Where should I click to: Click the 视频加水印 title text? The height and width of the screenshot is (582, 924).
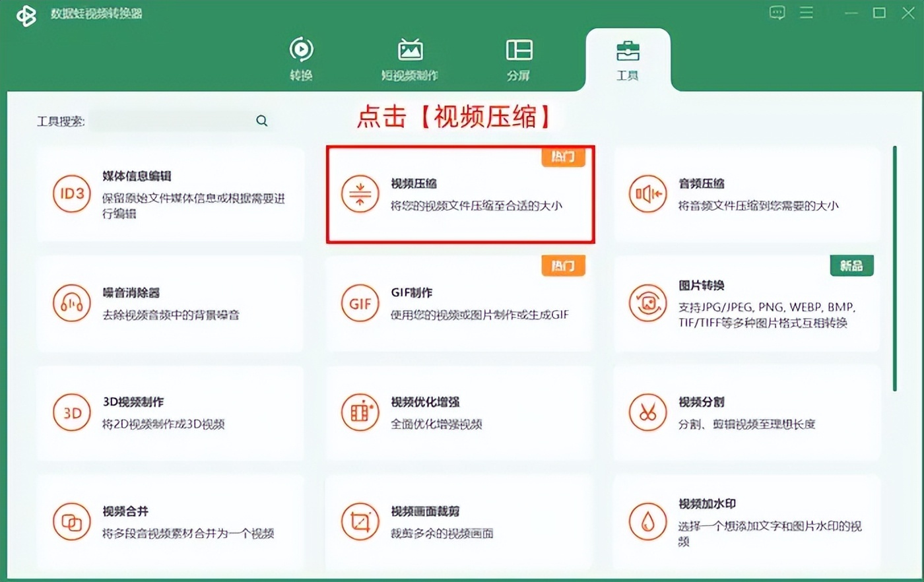[x=707, y=504]
